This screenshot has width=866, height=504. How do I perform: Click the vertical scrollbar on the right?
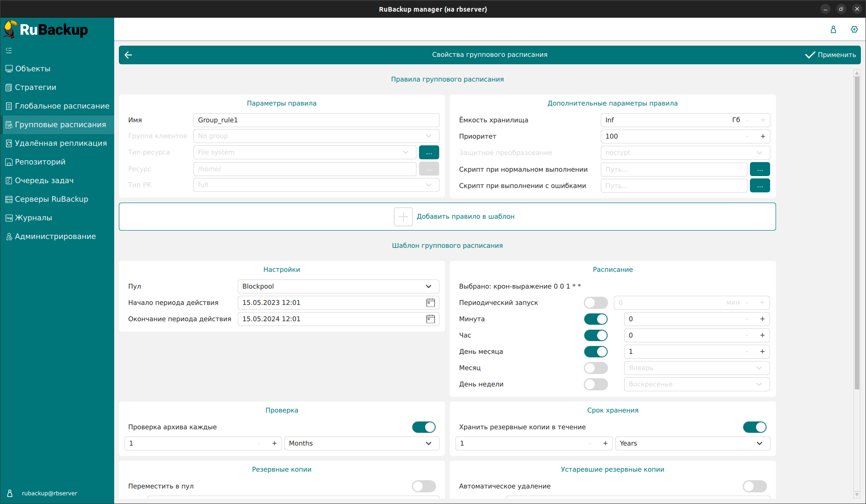point(857,233)
